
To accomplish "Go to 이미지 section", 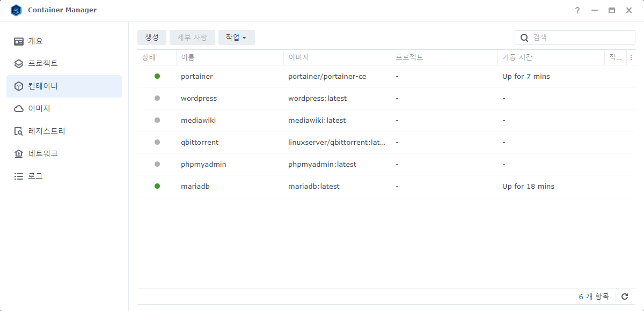I will [64, 109].
